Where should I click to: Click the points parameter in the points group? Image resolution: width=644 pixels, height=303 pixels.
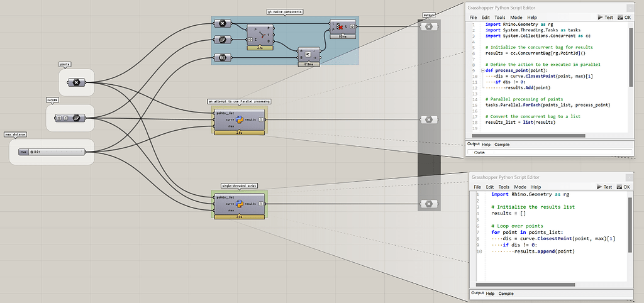tap(76, 82)
